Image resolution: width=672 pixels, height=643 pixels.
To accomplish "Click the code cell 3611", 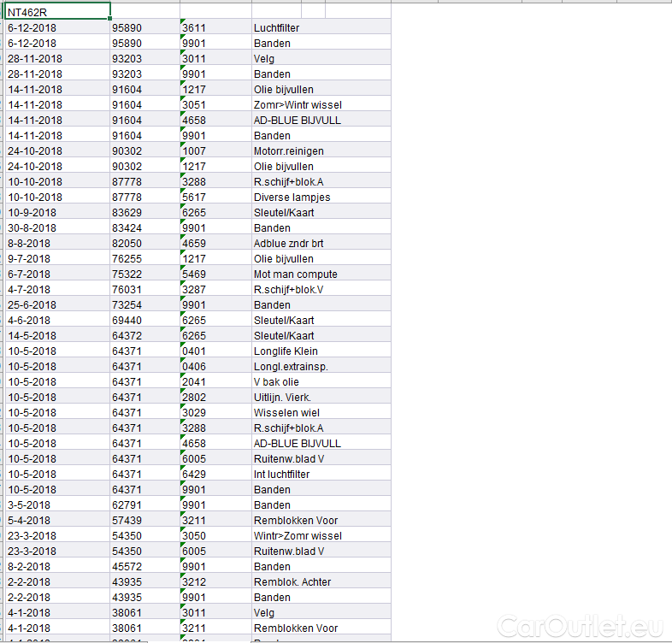I will pyautogui.click(x=194, y=27).
